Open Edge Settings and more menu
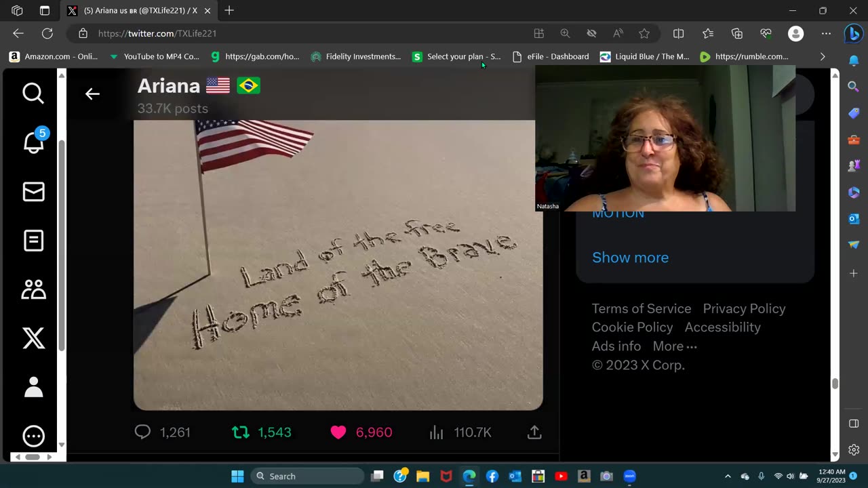Viewport: 868px width, 488px height. click(826, 33)
